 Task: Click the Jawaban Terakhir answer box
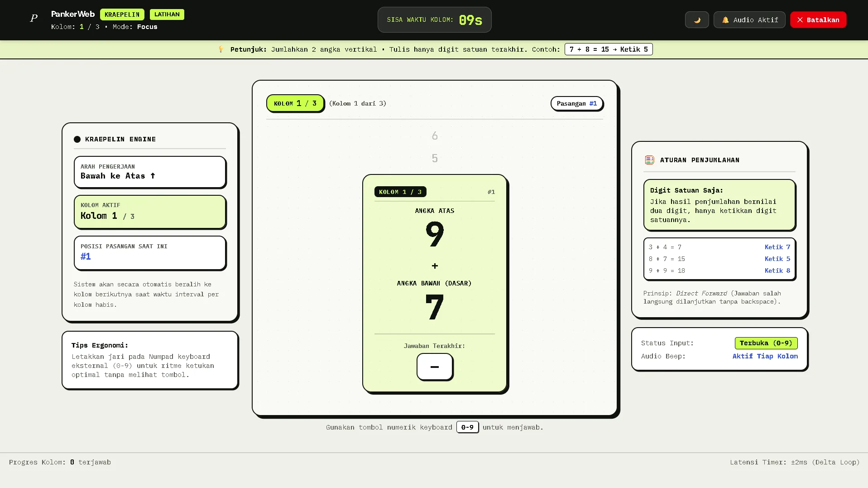click(x=435, y=367)
